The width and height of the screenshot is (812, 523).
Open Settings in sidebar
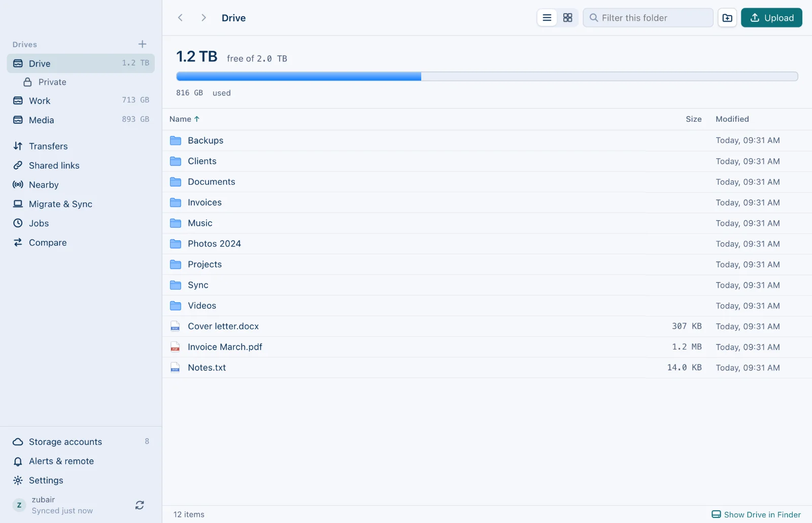(x=81, y=480)
